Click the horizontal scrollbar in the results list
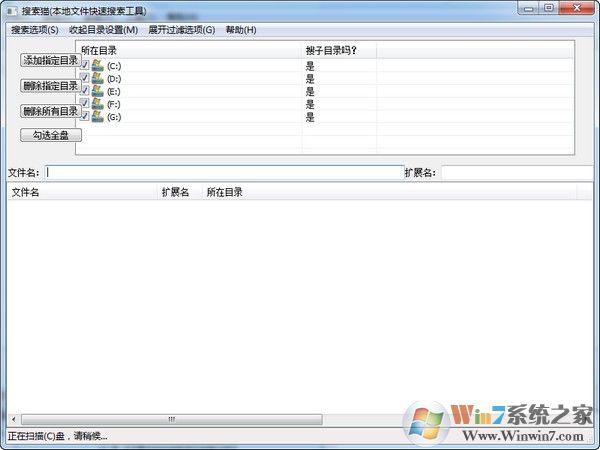The width and height of the screenshot is (600, 450). pos(170,419)
